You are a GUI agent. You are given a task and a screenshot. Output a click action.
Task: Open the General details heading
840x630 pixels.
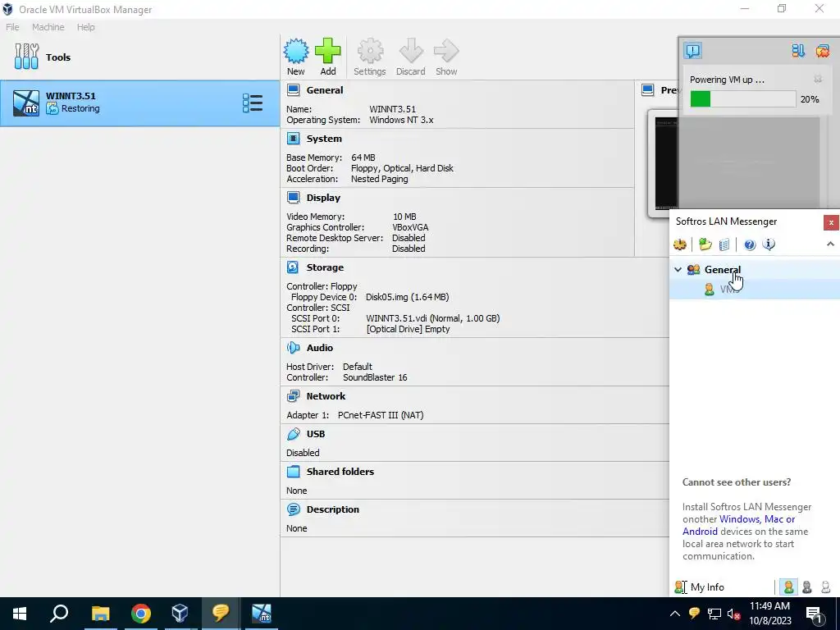pos(325,90)
